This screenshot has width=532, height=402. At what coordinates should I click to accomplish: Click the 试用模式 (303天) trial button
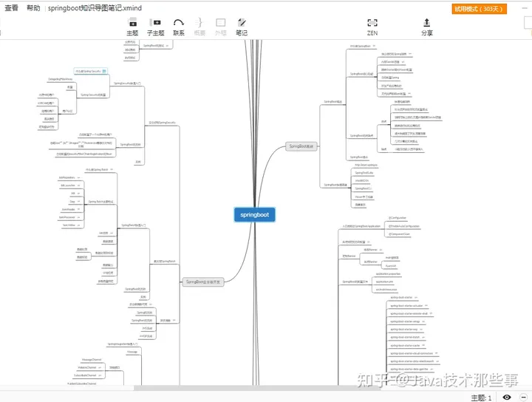coord(479,9)
